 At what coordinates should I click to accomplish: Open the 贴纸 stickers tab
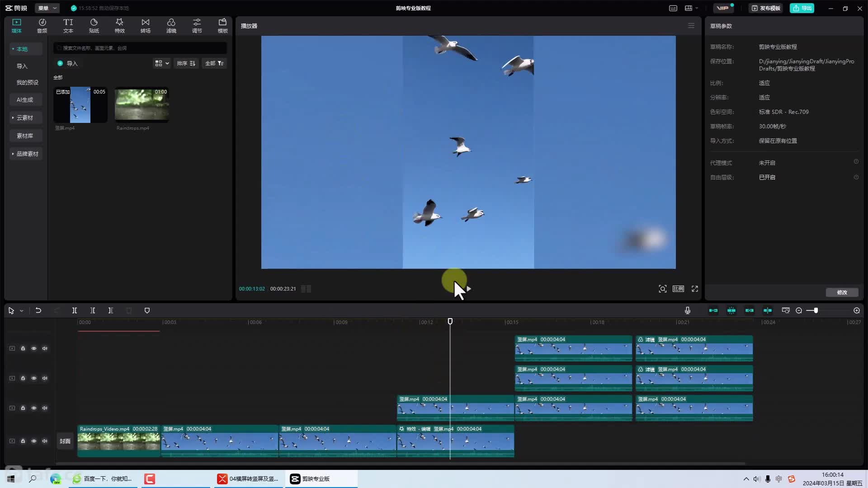tap(94, 26)
